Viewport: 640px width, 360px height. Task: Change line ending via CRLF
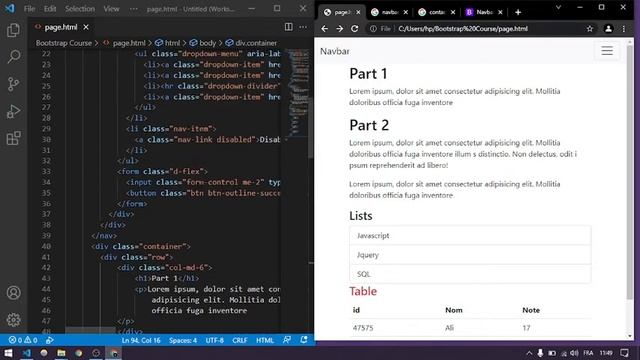click(x=240, y=340)
